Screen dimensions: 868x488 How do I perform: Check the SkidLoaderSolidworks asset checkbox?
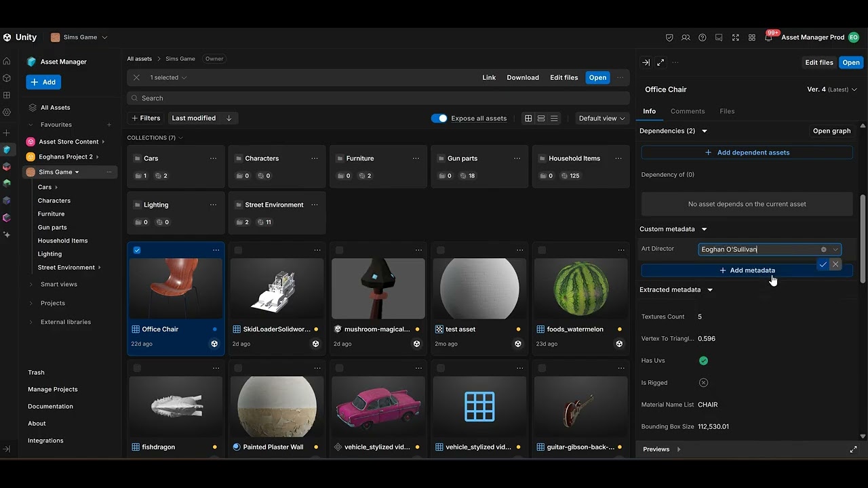[x=238, y=250]
